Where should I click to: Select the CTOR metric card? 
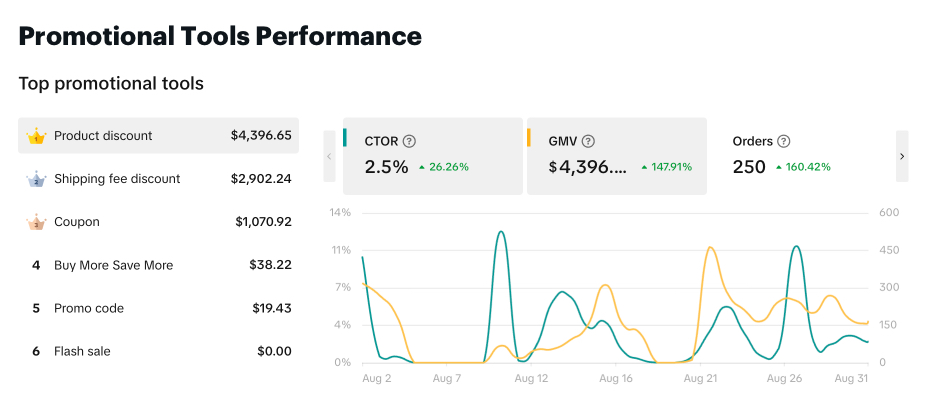[433, 156]
